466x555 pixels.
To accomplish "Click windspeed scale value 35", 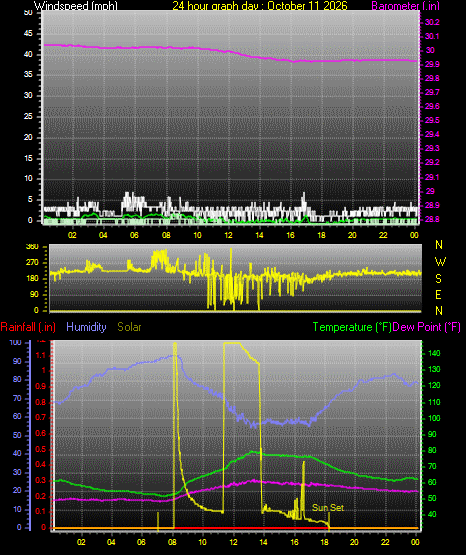I will tap(28, 75).
